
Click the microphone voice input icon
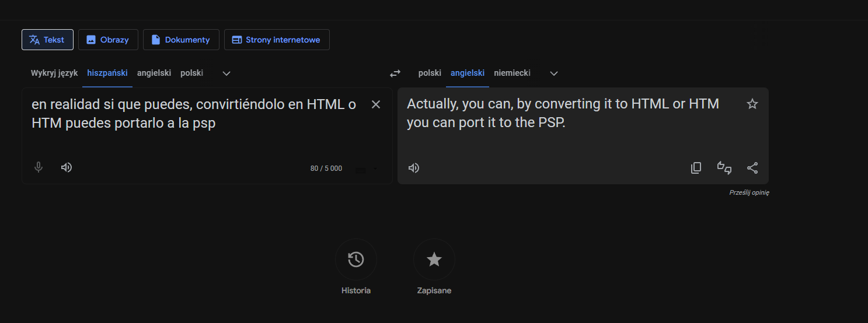tap(39, 167)
